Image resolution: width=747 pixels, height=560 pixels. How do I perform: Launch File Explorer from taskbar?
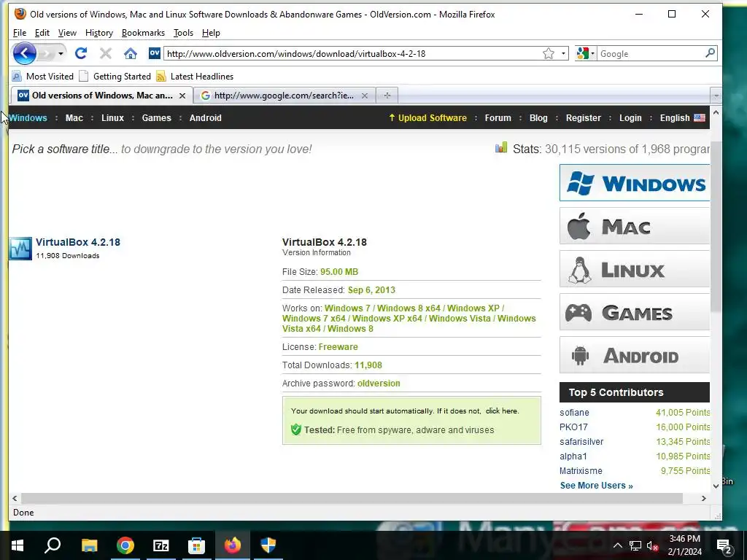point(89,545)
